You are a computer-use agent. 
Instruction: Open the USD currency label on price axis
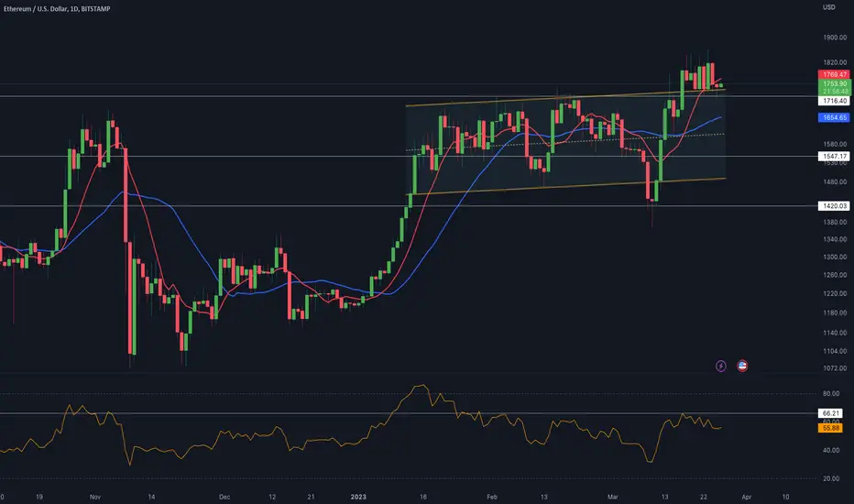pyautogui.click(x=828, y=7)
